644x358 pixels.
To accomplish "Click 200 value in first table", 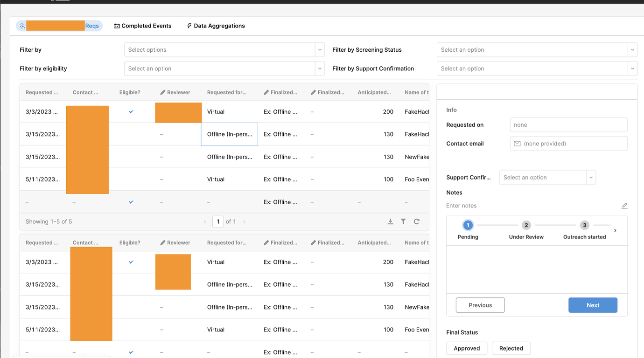I will coord(388,112).
